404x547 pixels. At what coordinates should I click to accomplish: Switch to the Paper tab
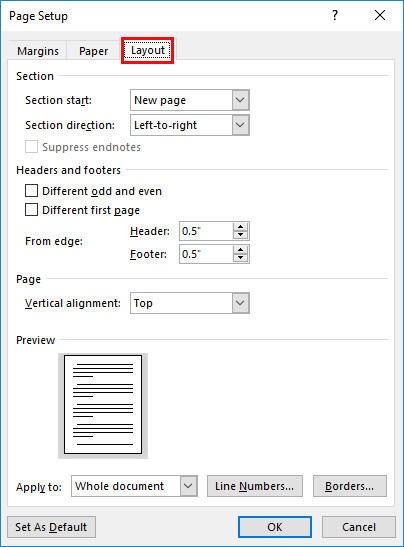point(93,51)
